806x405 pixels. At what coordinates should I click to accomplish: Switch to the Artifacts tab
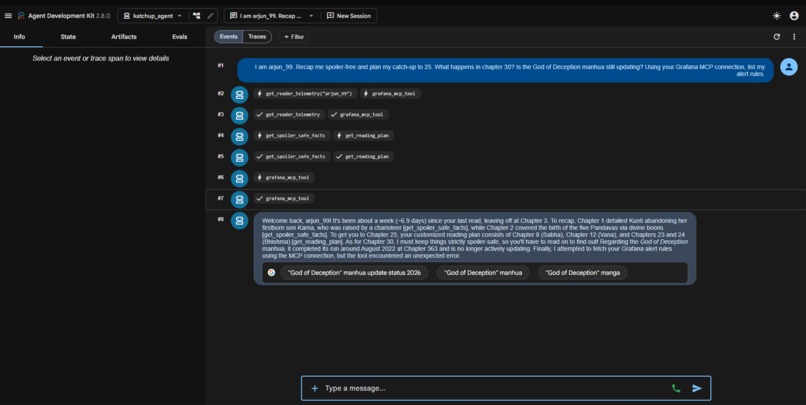click(x=124, y=36)
